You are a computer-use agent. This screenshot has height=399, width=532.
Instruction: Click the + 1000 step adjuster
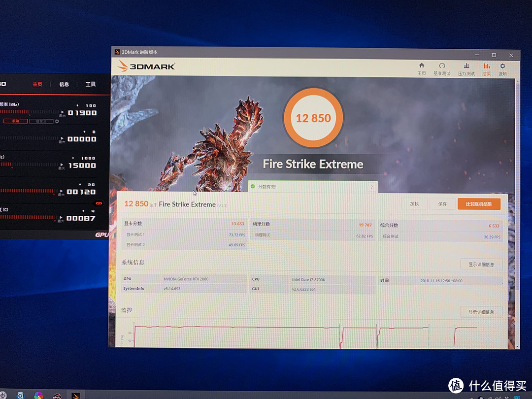click(x=83, y=158)
